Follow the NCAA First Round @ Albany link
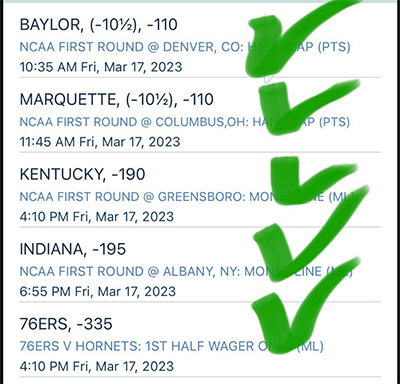 pos(186,271)
